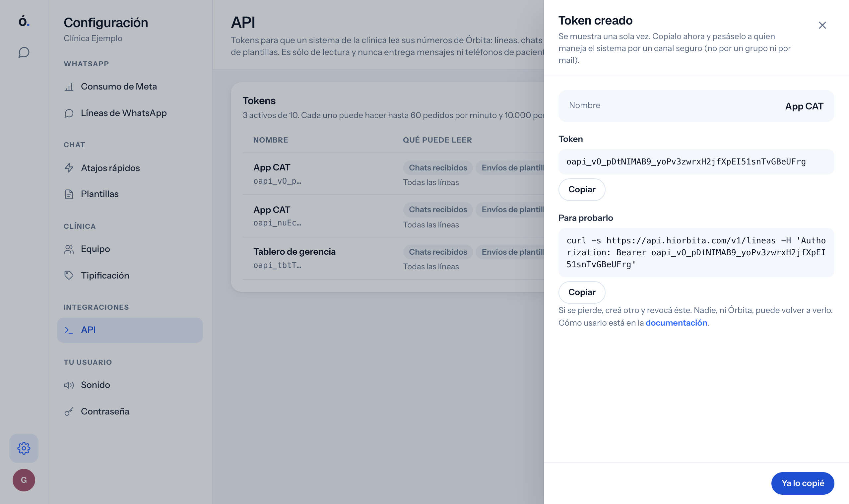This screenshot has height=504, width=849.
Task: Click the QUÉ PUEDE LEER column header
Action: [437, 140]
